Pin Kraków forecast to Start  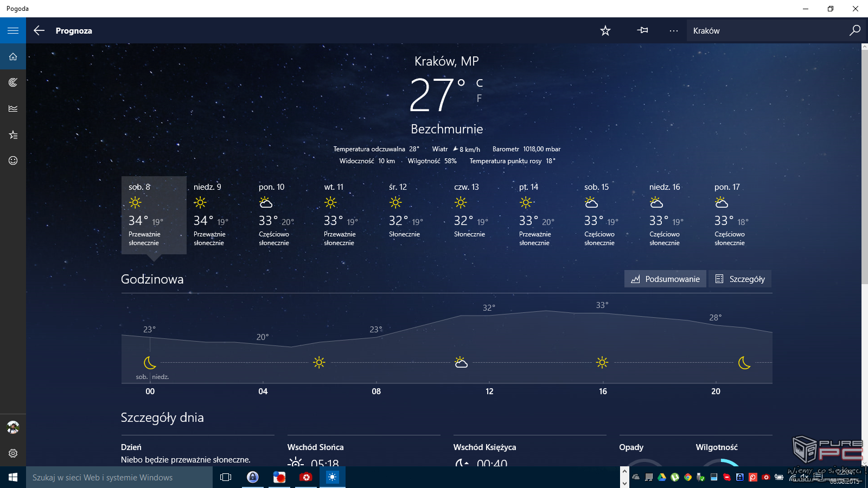pyautogui.click(x=642, y=30)
